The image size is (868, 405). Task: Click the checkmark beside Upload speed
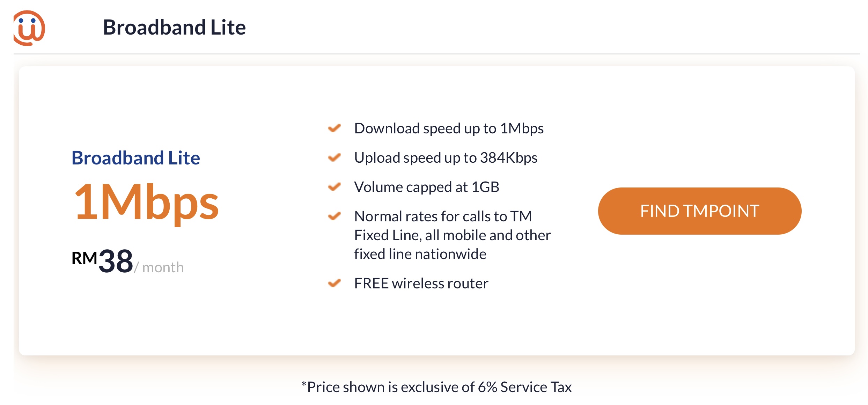(x=334, y=157)
